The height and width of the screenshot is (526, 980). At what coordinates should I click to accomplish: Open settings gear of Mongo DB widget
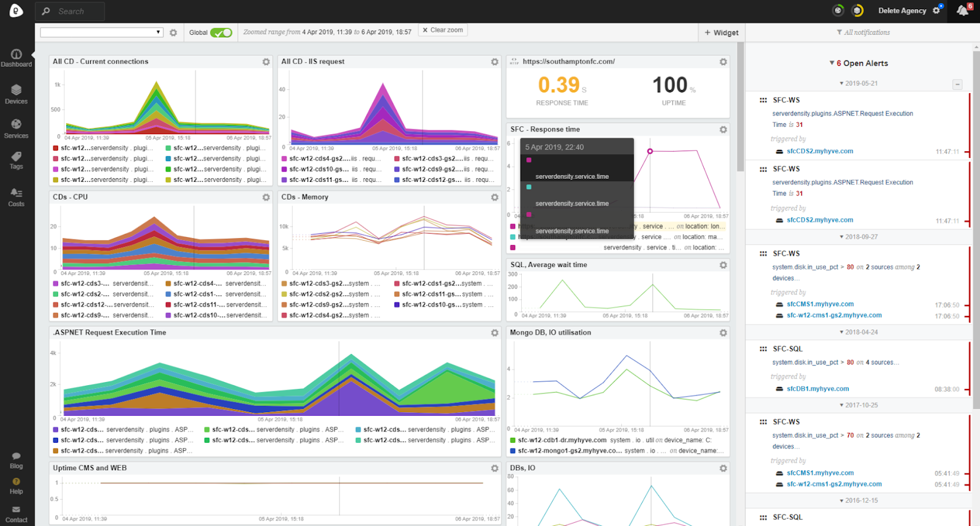723,333
